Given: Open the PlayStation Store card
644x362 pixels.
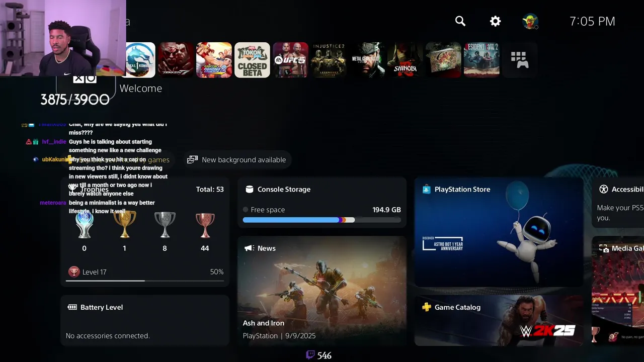Looking at the screenshot, I should click(x=499, y=232).
